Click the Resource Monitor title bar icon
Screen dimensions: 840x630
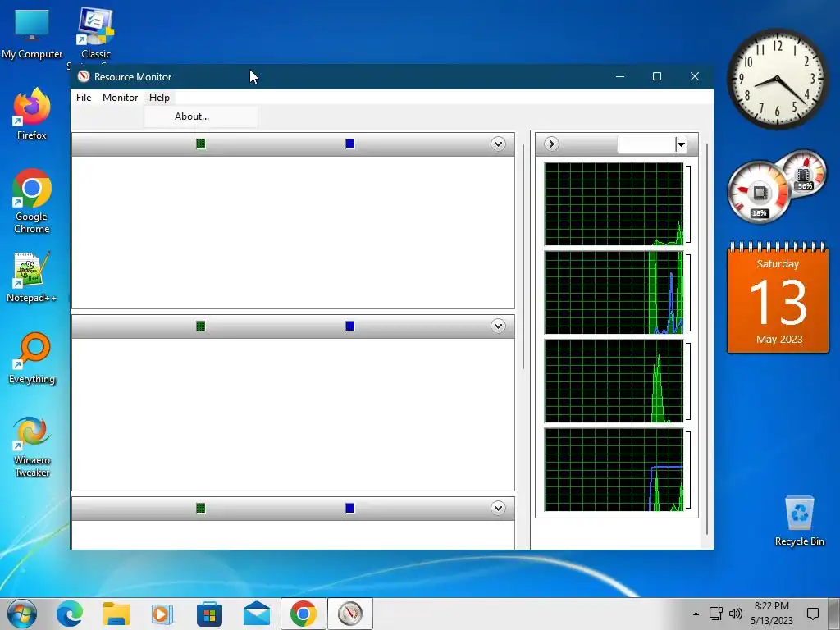click(x=83, y=76)
